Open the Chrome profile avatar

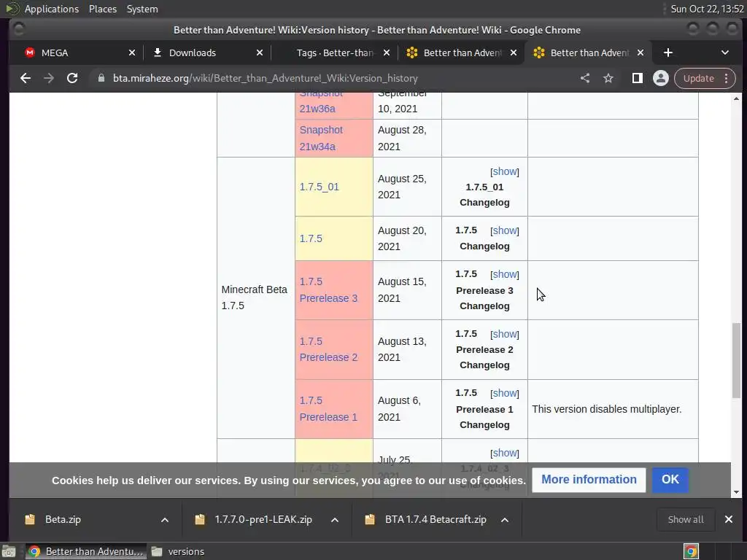pos(661,78)
